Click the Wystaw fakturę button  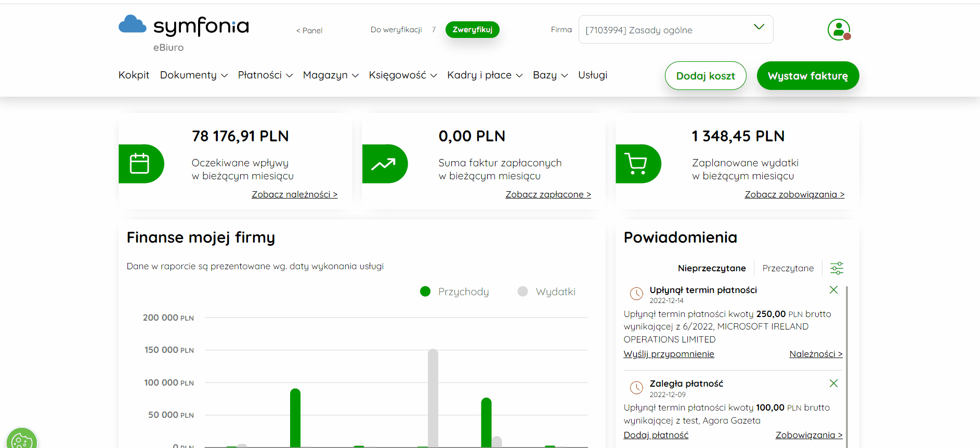tap(808, 76)
